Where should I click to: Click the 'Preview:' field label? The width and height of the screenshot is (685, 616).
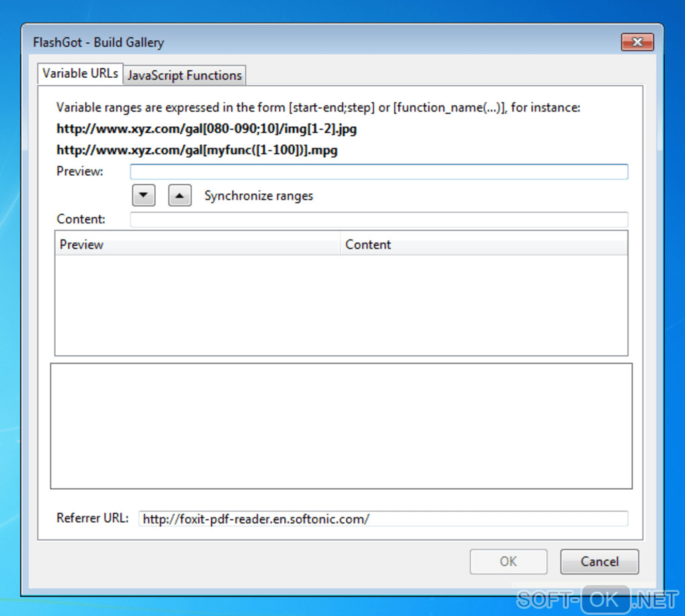[80, 172]
